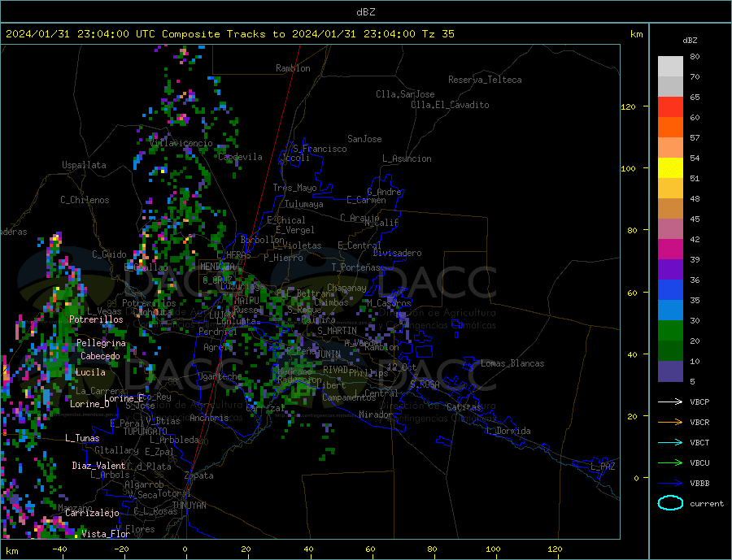Click the Carrizalejo map label
Viewport: 732px width, 560px height.
coord(92,514)
